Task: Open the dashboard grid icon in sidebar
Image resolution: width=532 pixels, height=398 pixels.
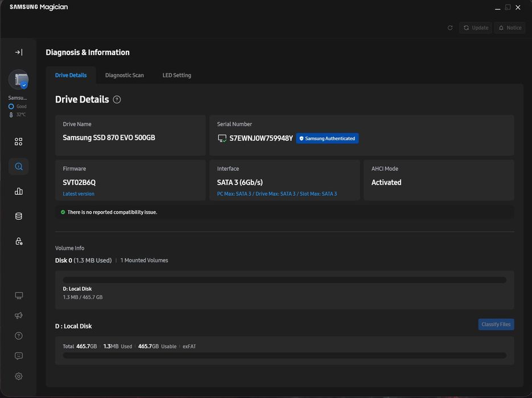Action: pyautogui.click(x=19, y=142)
